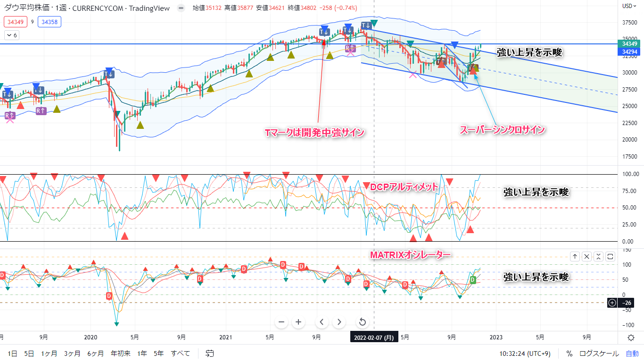The width and height of the screenshot is (644, 362).
Task: Zoom out the chart with minus button
Action: click(281, 322)
